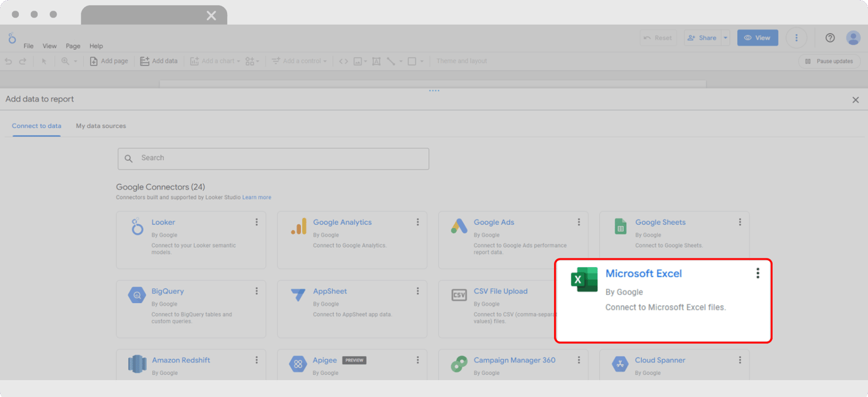Open the Apigee connector's three-dot menu
This screenshot has height=397, width=868.
tap(418, 360)
